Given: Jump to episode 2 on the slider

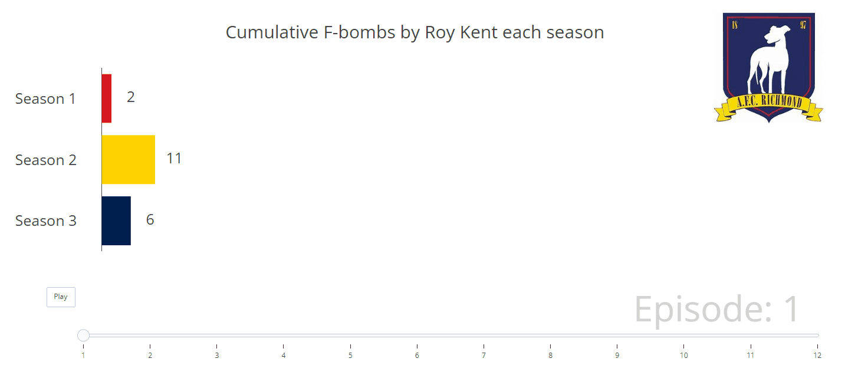Looking at the screenshot, I should tap(150, 336).
